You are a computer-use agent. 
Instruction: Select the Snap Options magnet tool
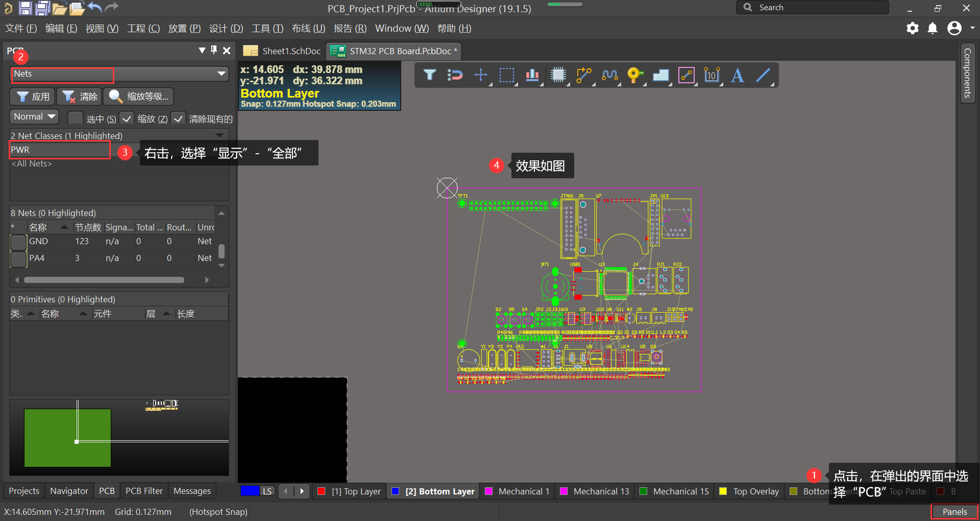pyautogui.click(x=455, y=75)
